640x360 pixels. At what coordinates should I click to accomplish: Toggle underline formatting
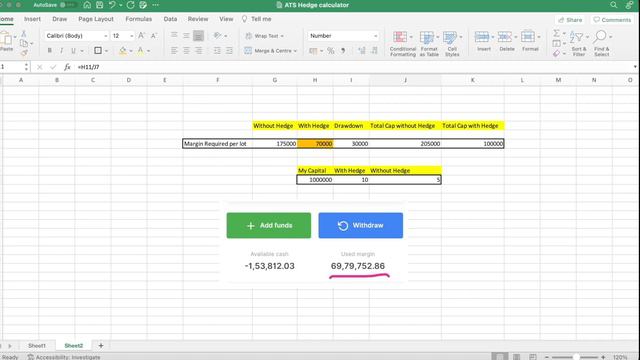point(73,51)
